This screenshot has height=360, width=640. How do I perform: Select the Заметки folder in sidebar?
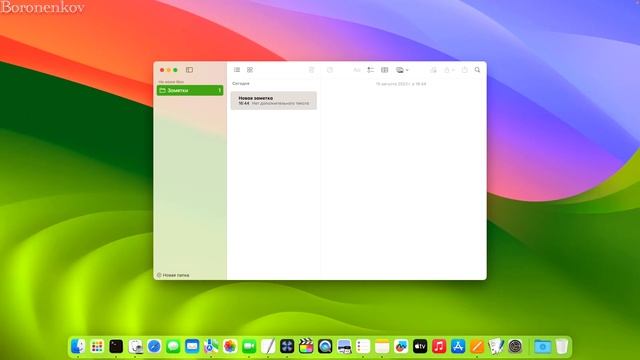point(190,90)
